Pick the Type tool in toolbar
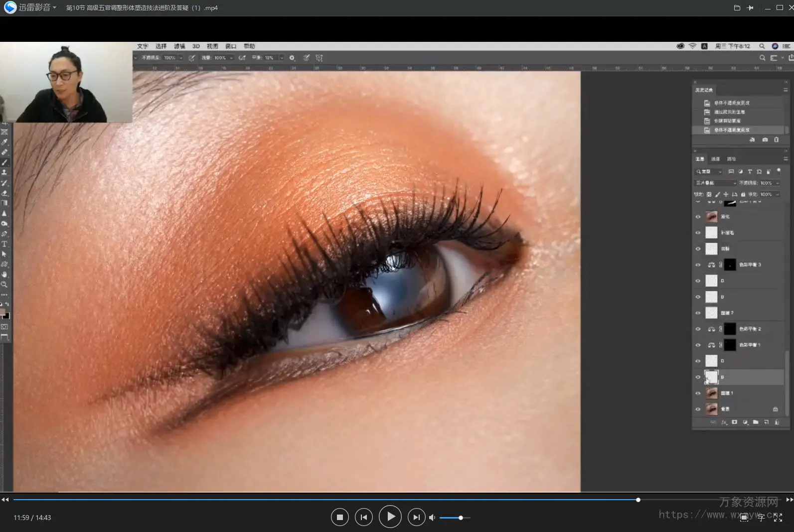The width and height of the screenshot is (794, 532). tap(4, 244)
